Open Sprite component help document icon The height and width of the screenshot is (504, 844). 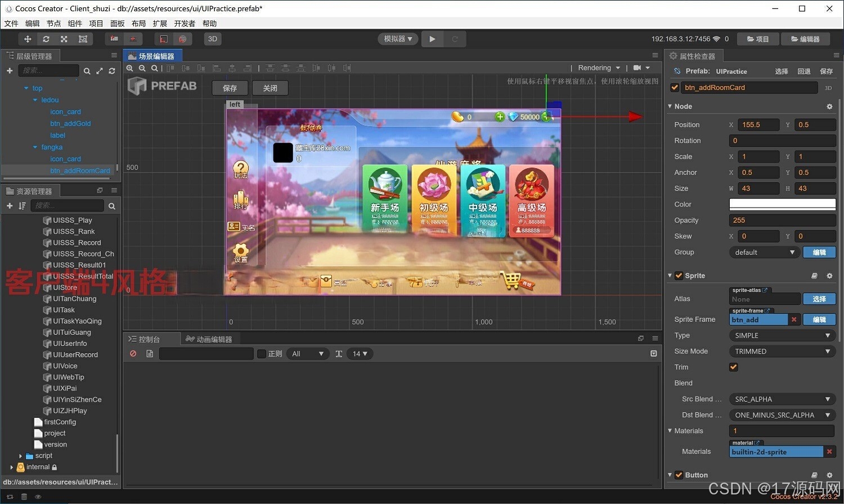pyautogui.click(x=814, y=276)
